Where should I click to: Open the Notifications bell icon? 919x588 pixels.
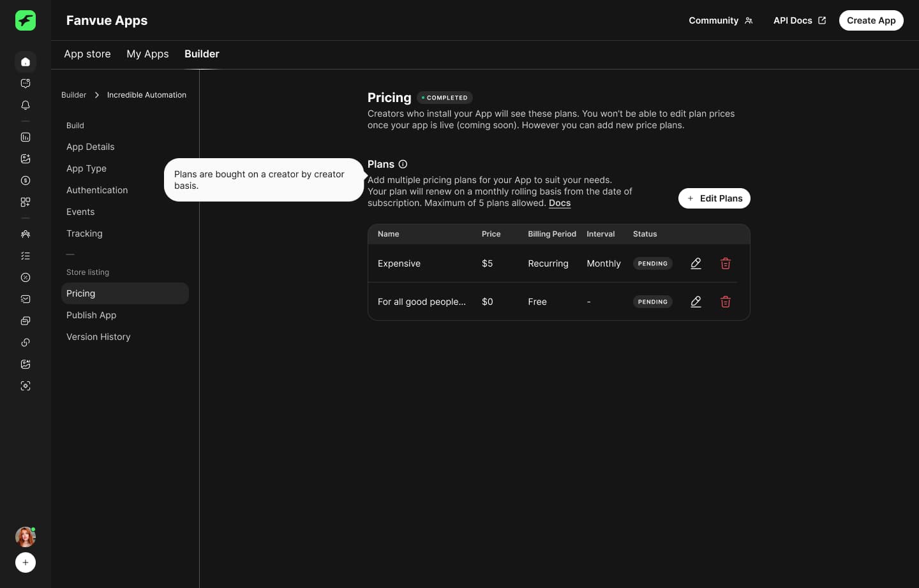pyautogui.click(x=26, y=105)
